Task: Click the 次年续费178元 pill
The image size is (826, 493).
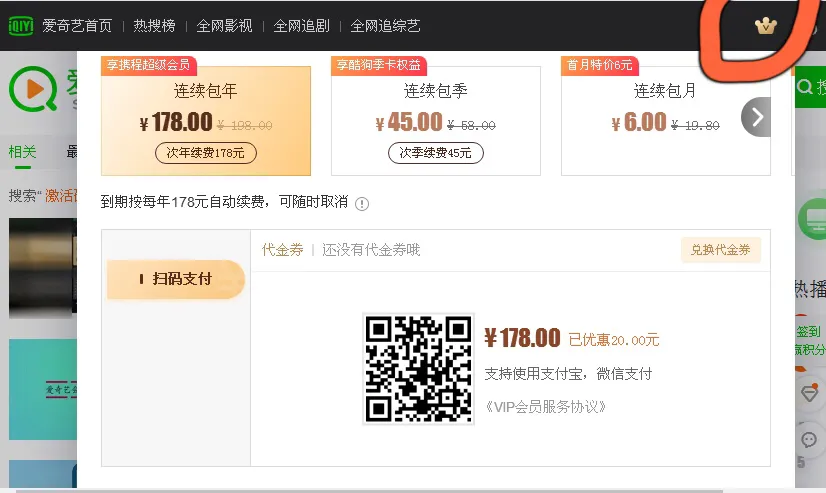Action: (x=206, y=153)
